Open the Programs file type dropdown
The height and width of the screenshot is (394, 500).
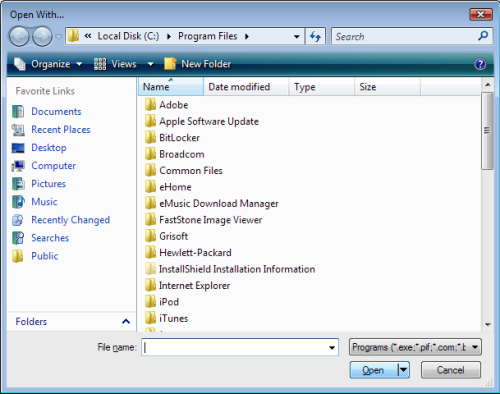415,347
